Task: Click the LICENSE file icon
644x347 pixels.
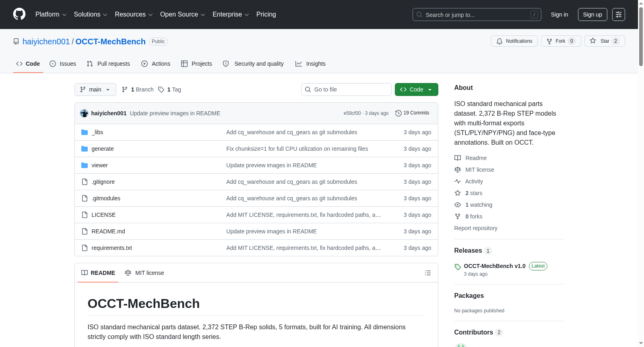Action: click(85, 215)
